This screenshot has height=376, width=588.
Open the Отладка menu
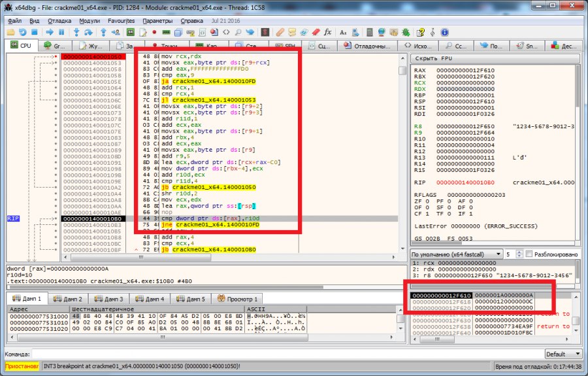click(x=59, y=21)
